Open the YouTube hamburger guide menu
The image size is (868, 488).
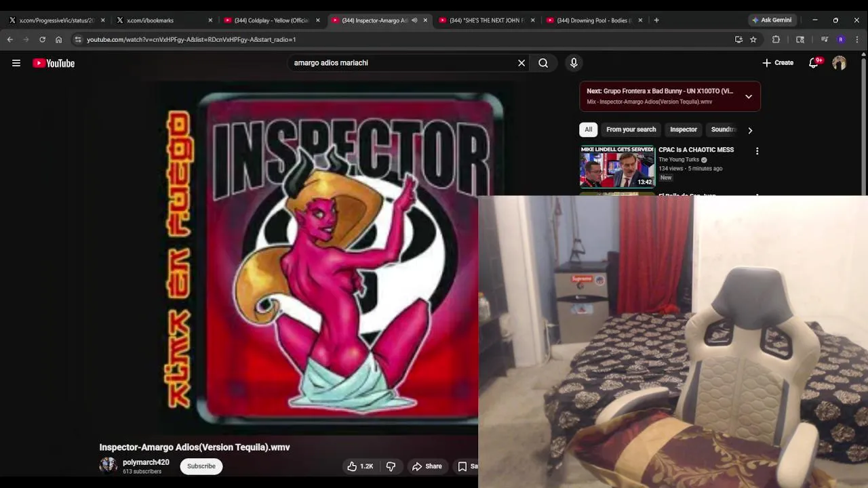(x=16, y=63)
